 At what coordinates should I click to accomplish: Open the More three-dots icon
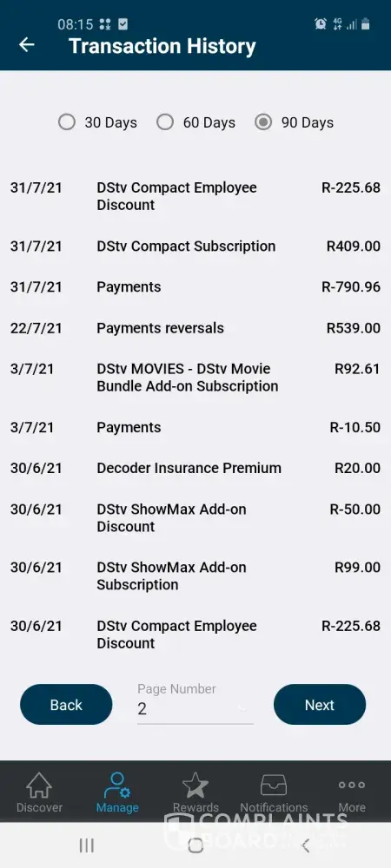point(352,785)
